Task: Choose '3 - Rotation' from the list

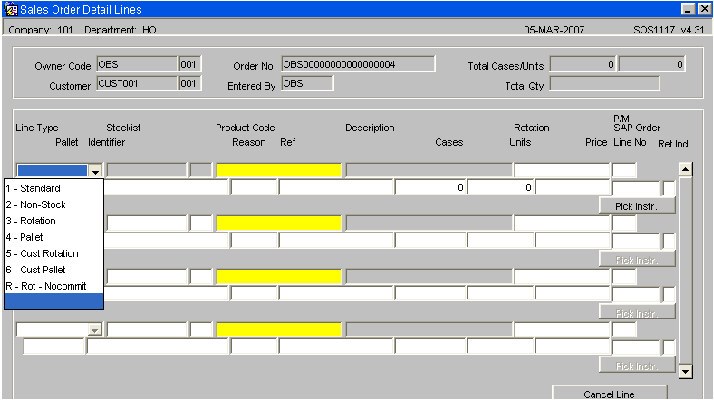Action: [x=54, y=221]
